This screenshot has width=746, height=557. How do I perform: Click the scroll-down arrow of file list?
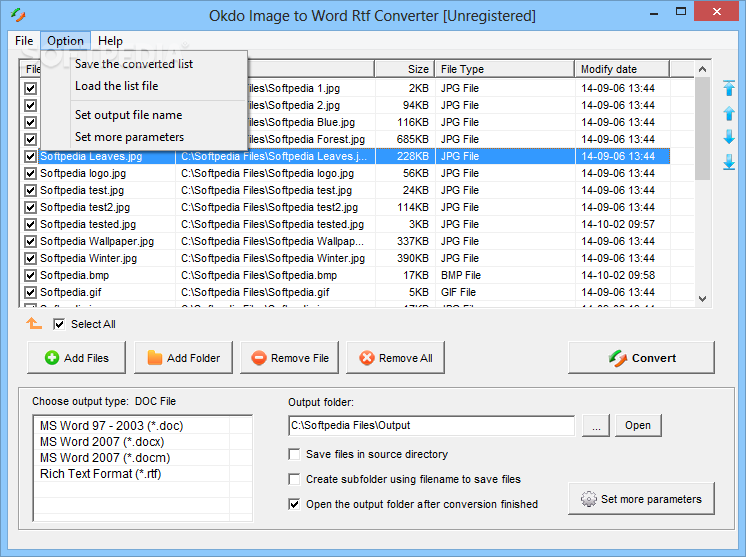(x=702, y=299)
